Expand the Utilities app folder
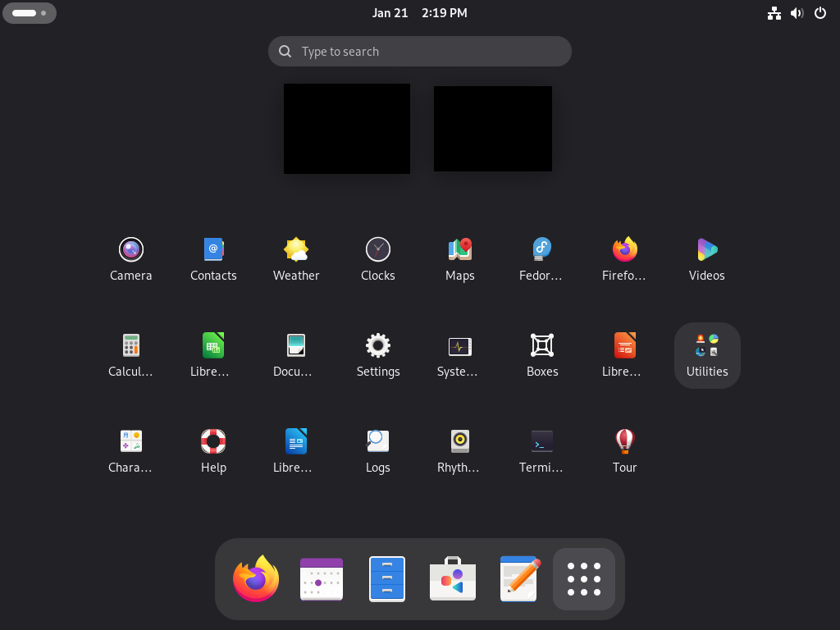This screenshot has width=840, height=630. [x=707, y=355]
